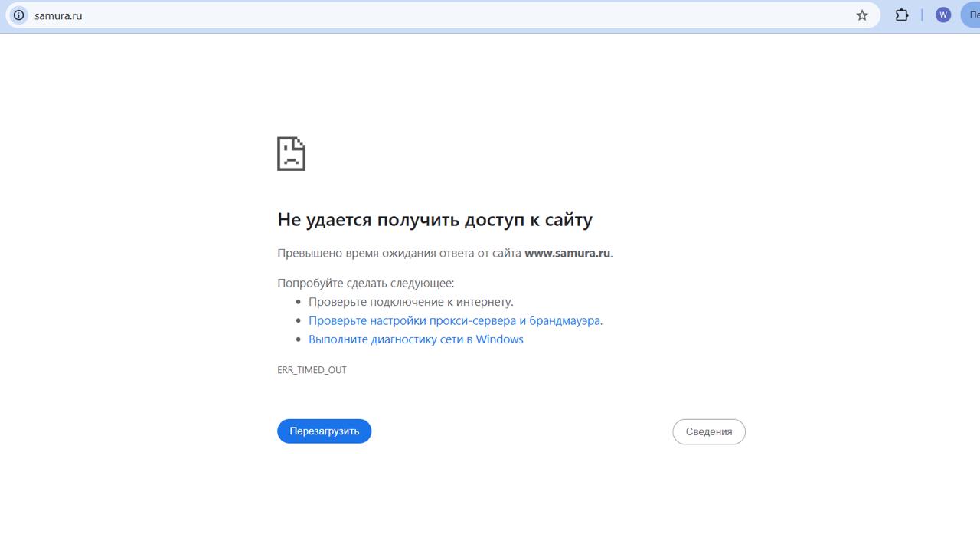Click the heading Не удается получить доступ к сайту

(x=434, y=220)
